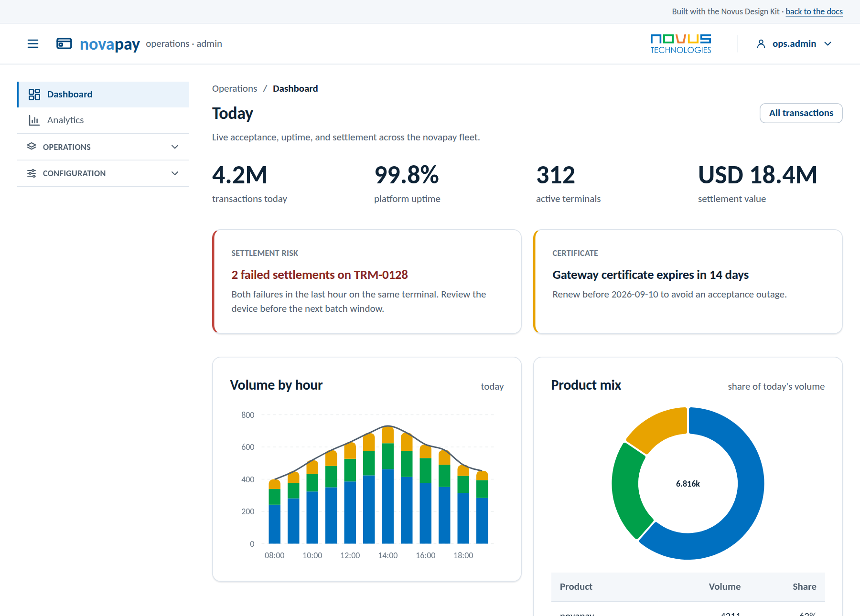
Task: Click the Volume column header
Action: pos(724,587)
